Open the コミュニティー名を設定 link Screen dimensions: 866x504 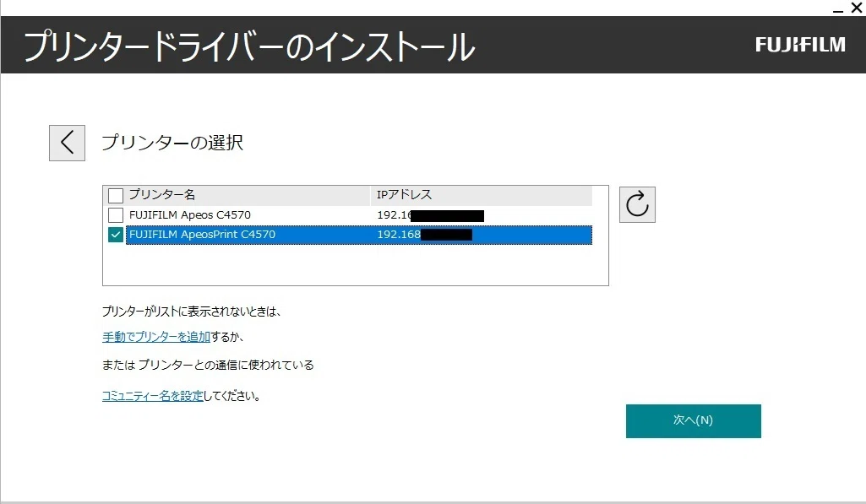point(153,396)
